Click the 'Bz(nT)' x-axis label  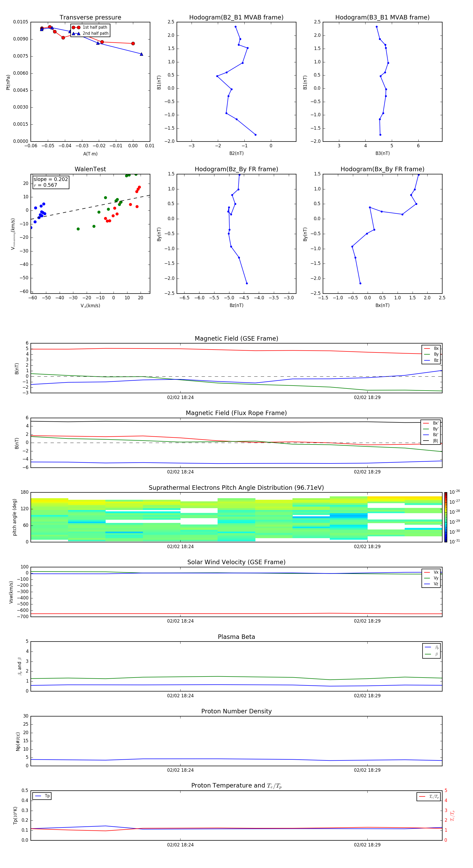pos(236,305)
